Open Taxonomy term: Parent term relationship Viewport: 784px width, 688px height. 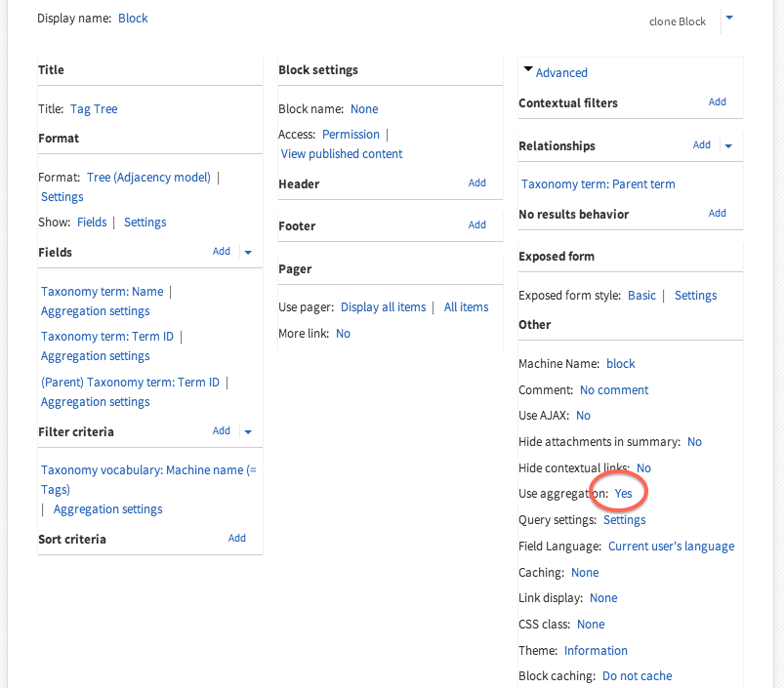598,184
